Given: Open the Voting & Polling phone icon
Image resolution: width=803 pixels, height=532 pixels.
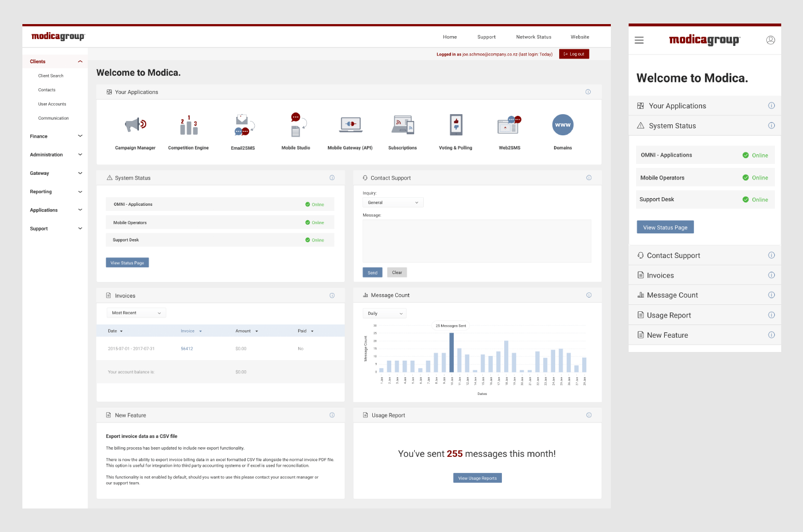Looking at the screenshot, I should (456, 124).
